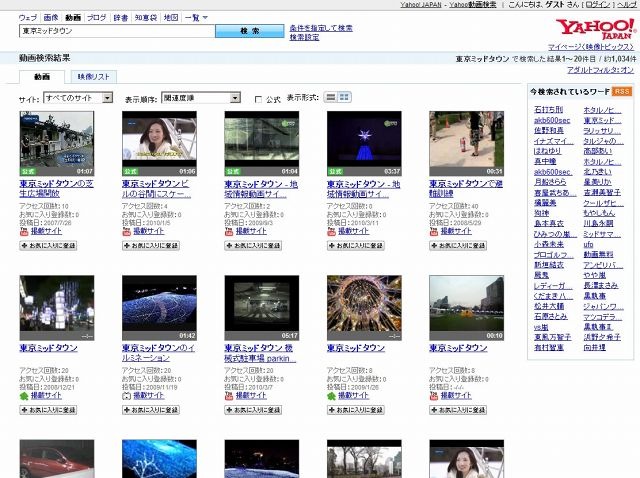The height and width of the screenshot is (478, 640).
Task: Open thumbnail of 03:37 blue tree video
Action: click(364, 143)
